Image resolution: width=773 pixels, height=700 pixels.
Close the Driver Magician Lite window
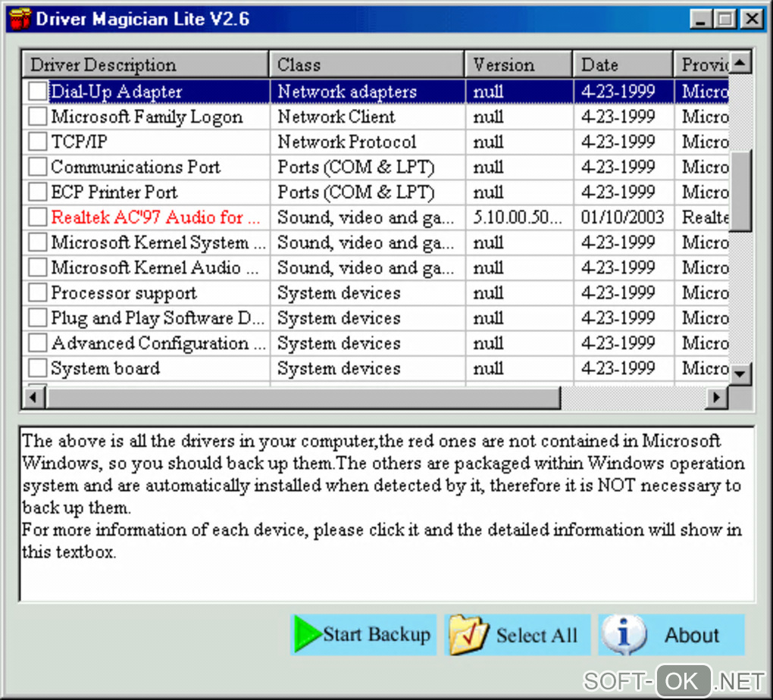pyautogui.click(x=752, y=19)
